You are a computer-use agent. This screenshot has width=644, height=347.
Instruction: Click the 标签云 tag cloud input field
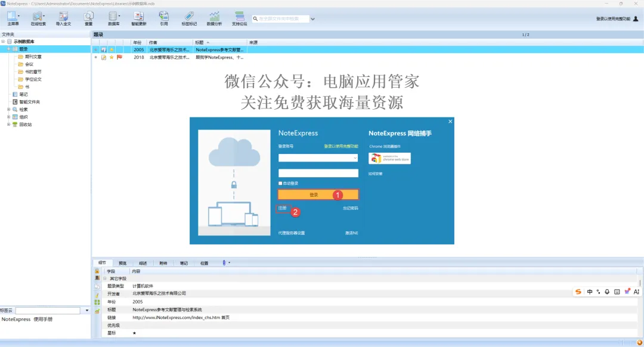coord(48,311)
